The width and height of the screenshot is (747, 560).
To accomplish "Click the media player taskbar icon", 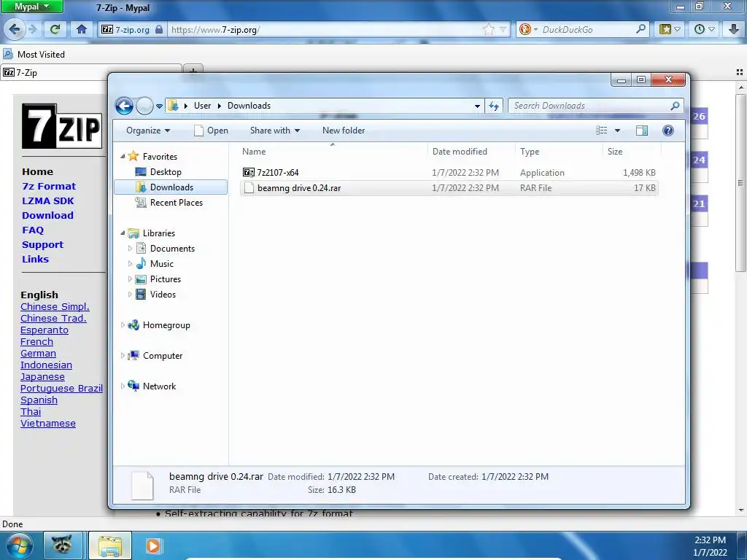I will tap(153, 545).
